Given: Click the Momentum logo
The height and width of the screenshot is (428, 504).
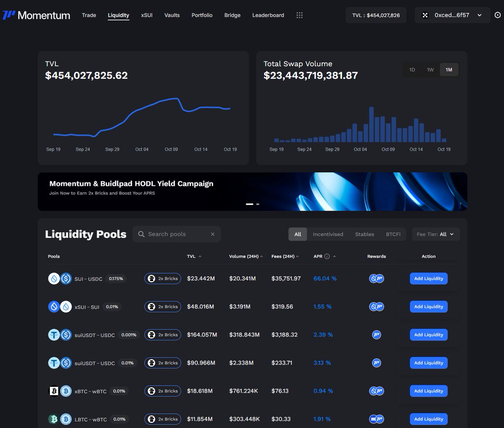Looking at the screenshot, I should 36,15.
